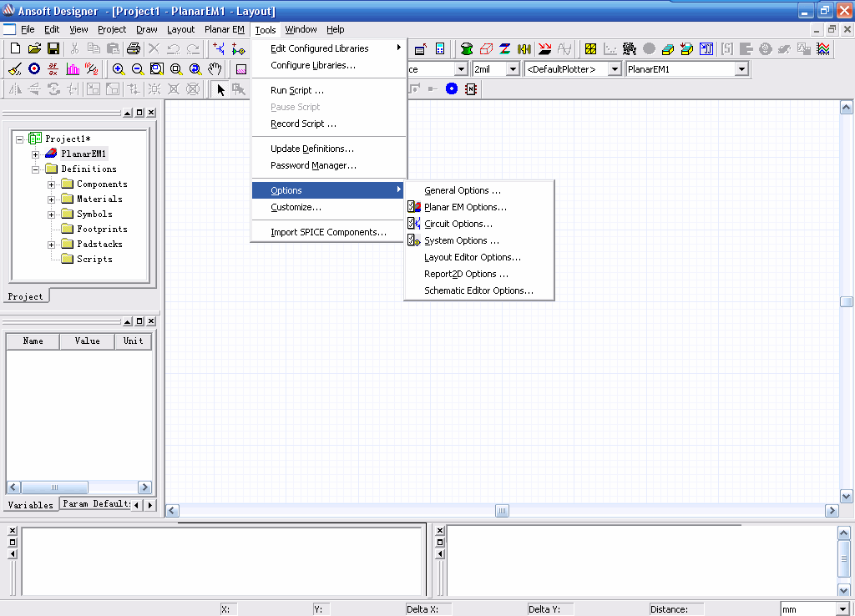855x616 pixels.
Task: Save the project with the floppy disk icon
Action: tap(53, 49)
